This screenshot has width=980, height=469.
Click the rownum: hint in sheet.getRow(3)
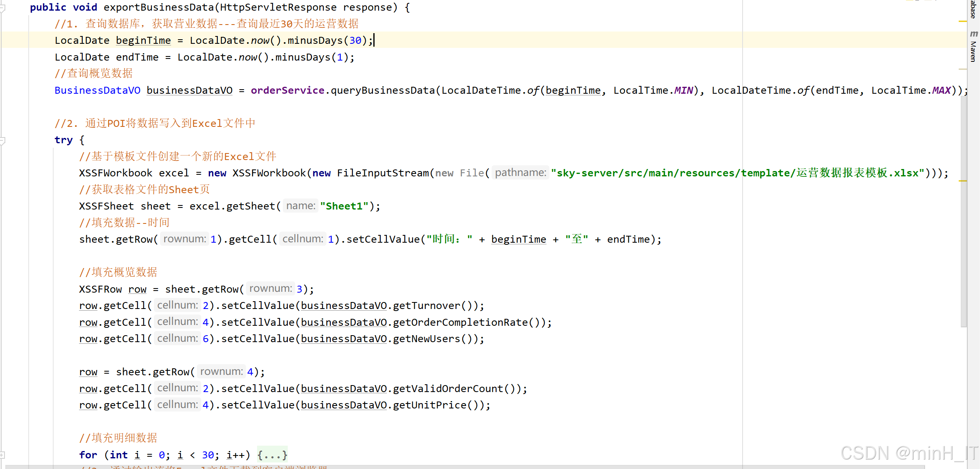coord(271,289)
